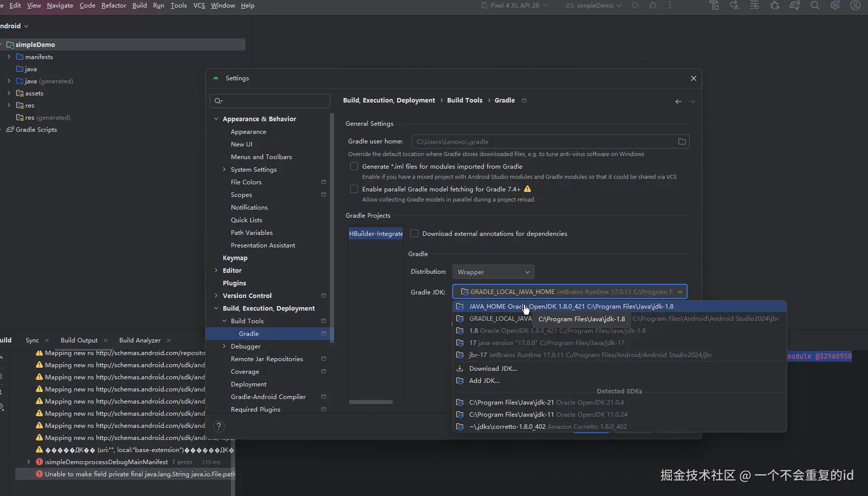Open the user account avatar icon
Image resolution: width=868 pixels, height=496 pixels.
point(855,6)
